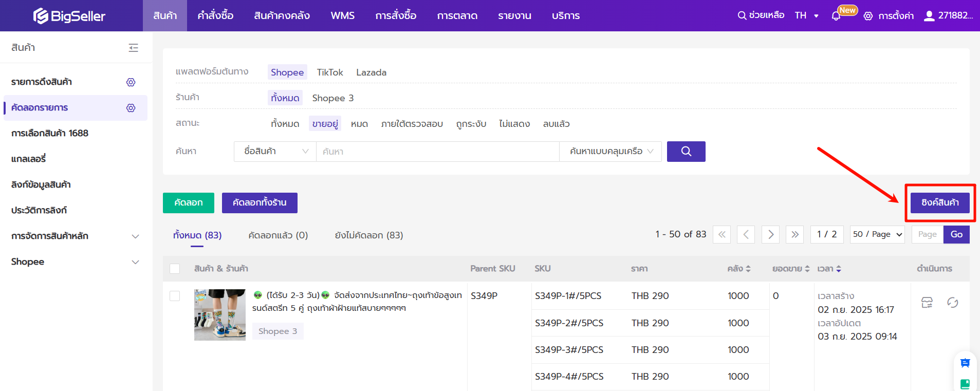Click the sync icon in the product row
Screen dimensions: 980x391
coord(952,303)
